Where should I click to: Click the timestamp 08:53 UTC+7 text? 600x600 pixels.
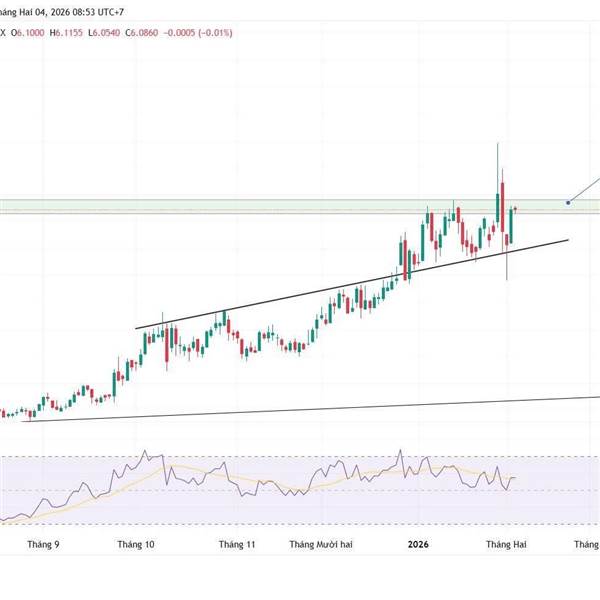[x=98, y=12]
